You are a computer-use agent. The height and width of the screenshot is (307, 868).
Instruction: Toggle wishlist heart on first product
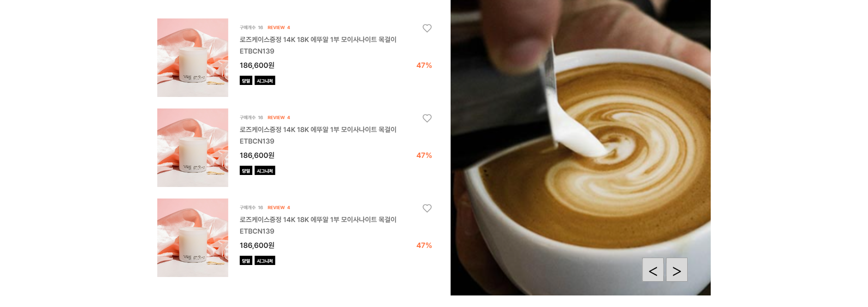427,28
